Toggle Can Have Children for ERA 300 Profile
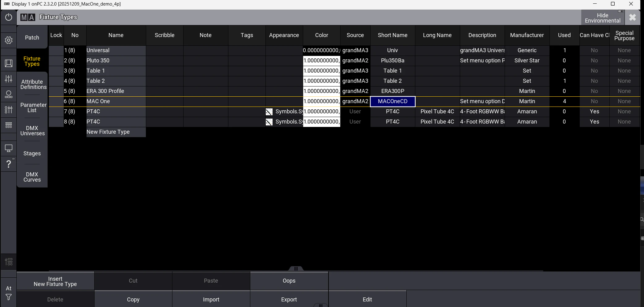 (x=594, y=91)
